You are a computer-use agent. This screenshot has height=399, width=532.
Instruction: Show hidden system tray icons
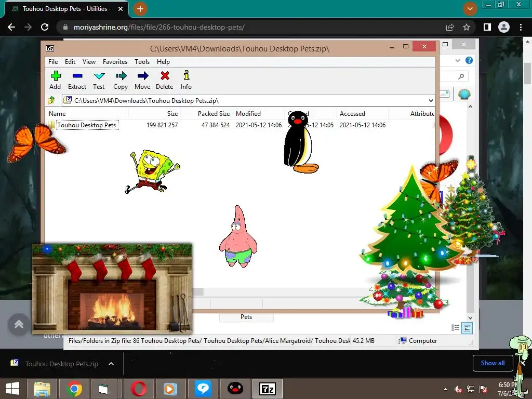pyautogui.click(x=445, y=390)
